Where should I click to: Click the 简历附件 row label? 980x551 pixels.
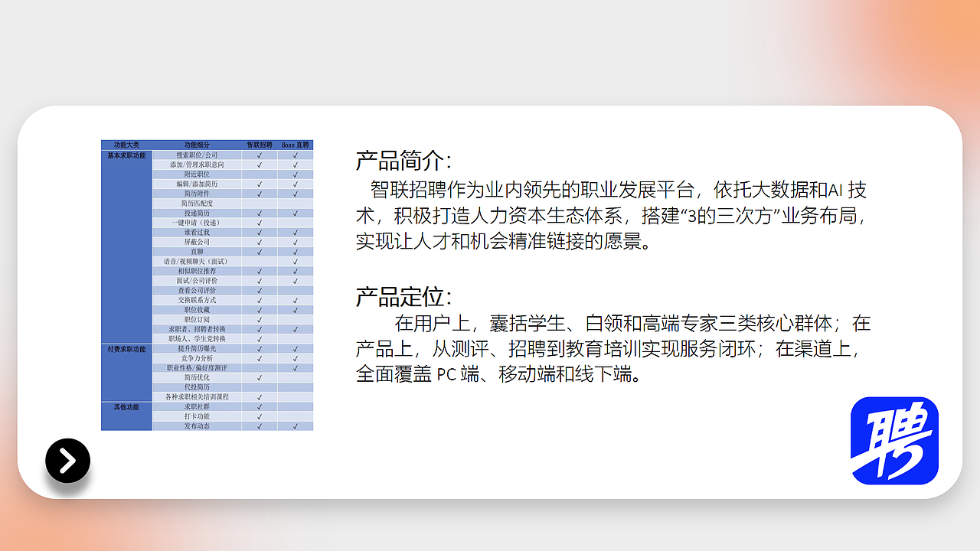coord(197,194)
